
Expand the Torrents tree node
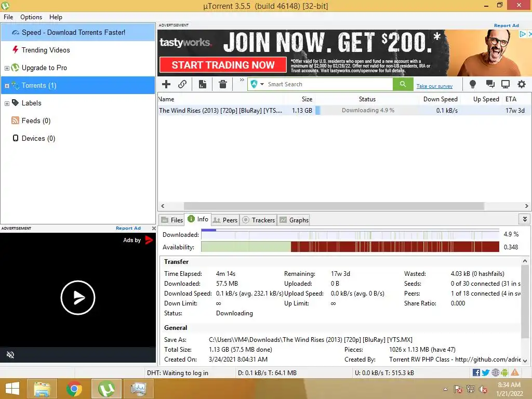click(7, 86)
